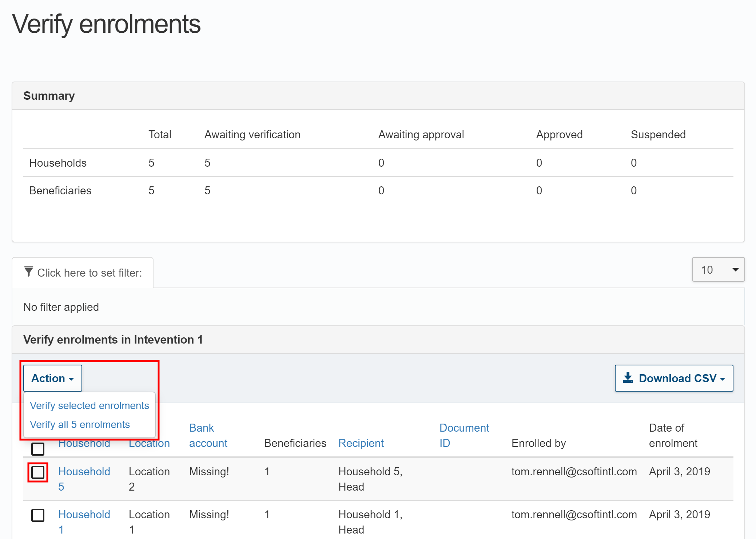Click the download icon on Download CSV

point(628,378)
